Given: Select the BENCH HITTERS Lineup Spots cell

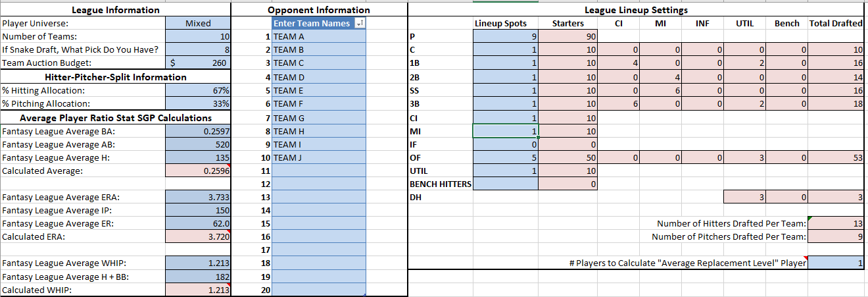Looking at the screenshot, I should (505, 184).
